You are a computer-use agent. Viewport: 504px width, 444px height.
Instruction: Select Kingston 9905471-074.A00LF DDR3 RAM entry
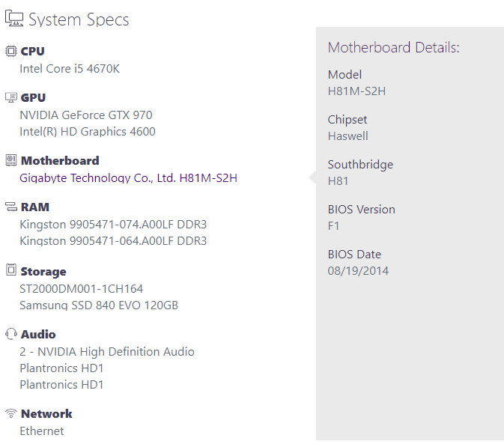pos(113,225)
